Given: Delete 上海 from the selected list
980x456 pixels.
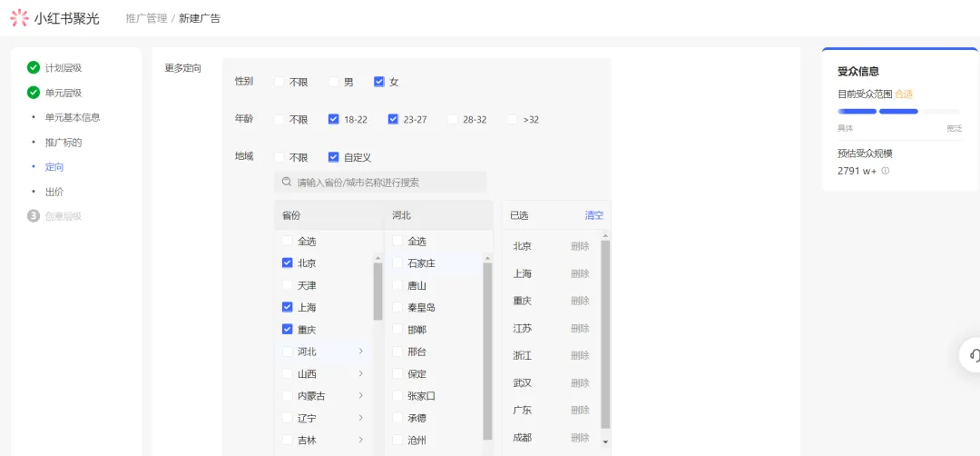Looking at the screenshot, I should (580, 273).
